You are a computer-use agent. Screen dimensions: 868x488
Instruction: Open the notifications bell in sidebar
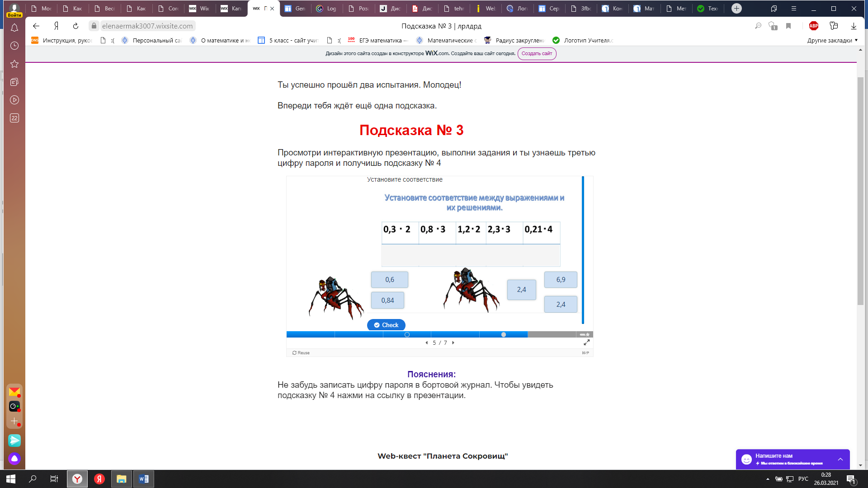(x=14, y=28)
